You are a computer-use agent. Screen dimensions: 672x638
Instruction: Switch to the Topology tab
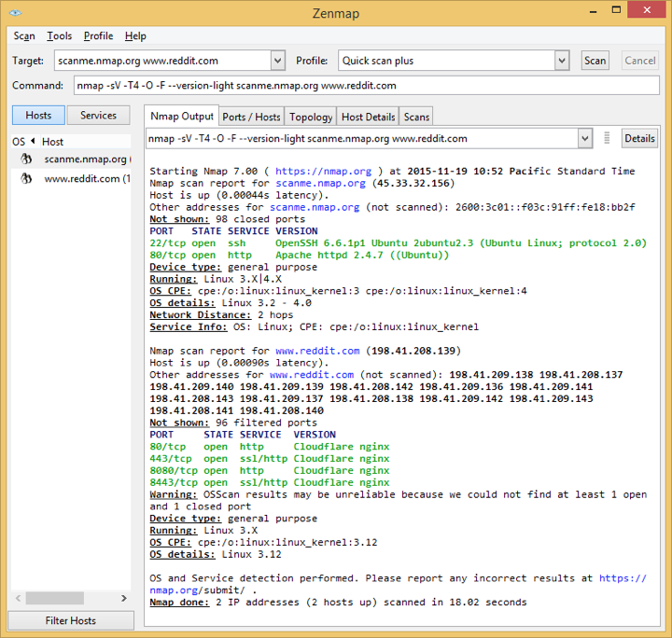pyautogui.click(x=311, y=117)
